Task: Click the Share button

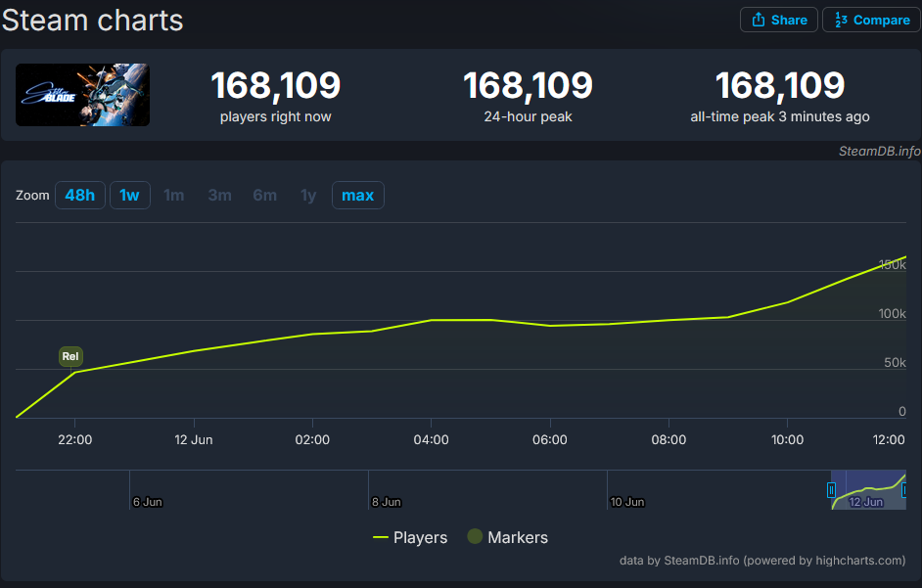Action: [778, 20]
